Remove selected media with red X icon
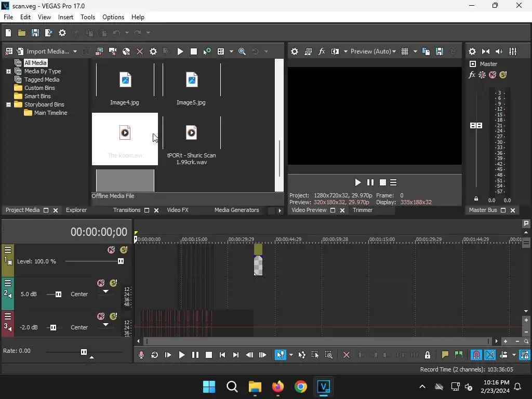The image size is (532, 399). [139, 51]
